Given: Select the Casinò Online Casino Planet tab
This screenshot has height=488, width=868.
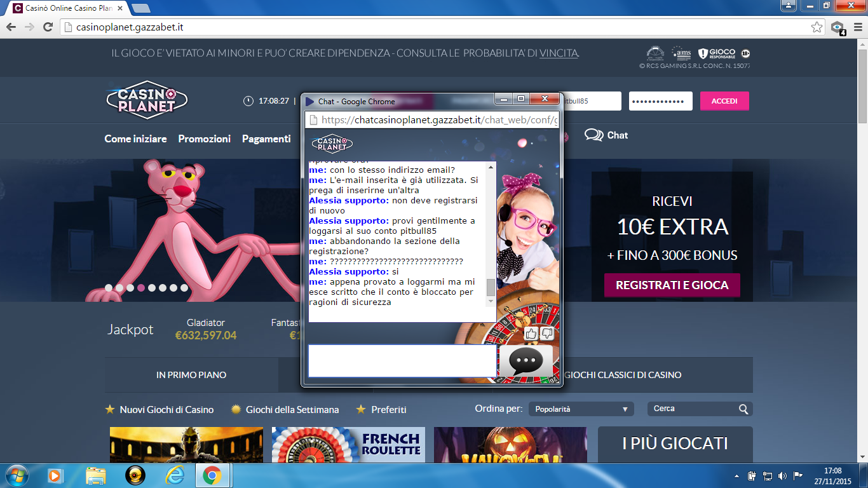Looking at the screenshot, I should click(x=67, y=8).
